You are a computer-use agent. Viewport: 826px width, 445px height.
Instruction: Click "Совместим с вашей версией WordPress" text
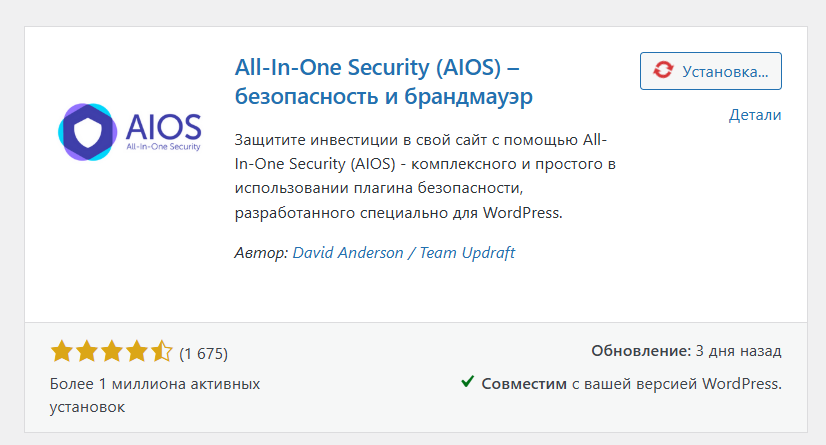[x=631, y=383]
